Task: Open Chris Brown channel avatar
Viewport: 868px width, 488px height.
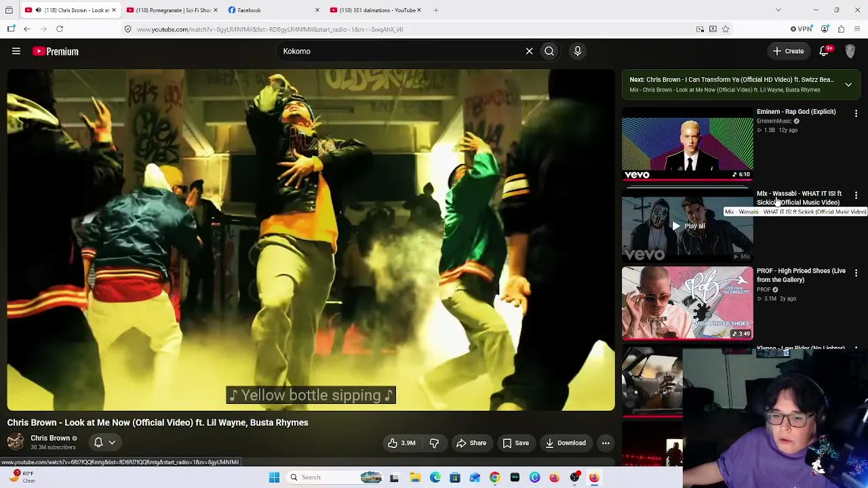Action: (16, 442)
